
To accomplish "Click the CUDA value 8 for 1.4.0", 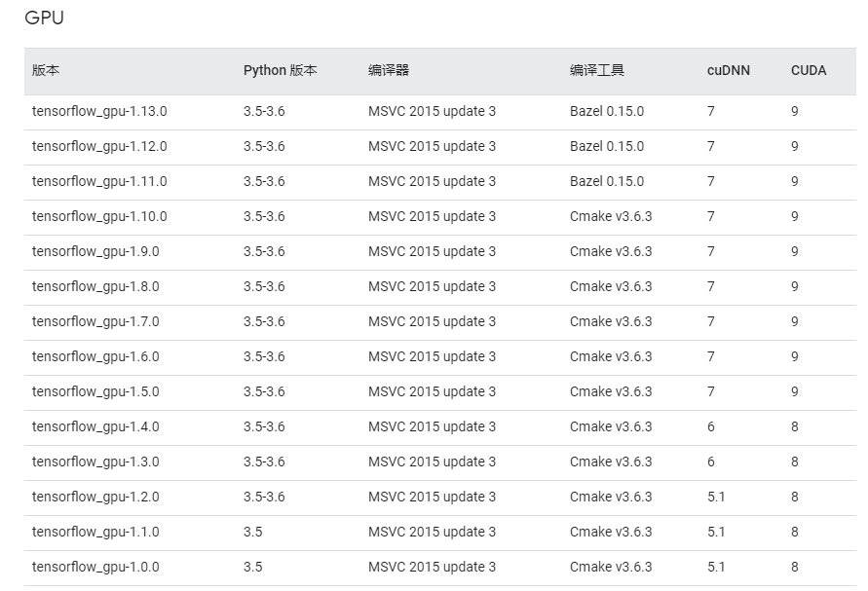I will [795, 426].
